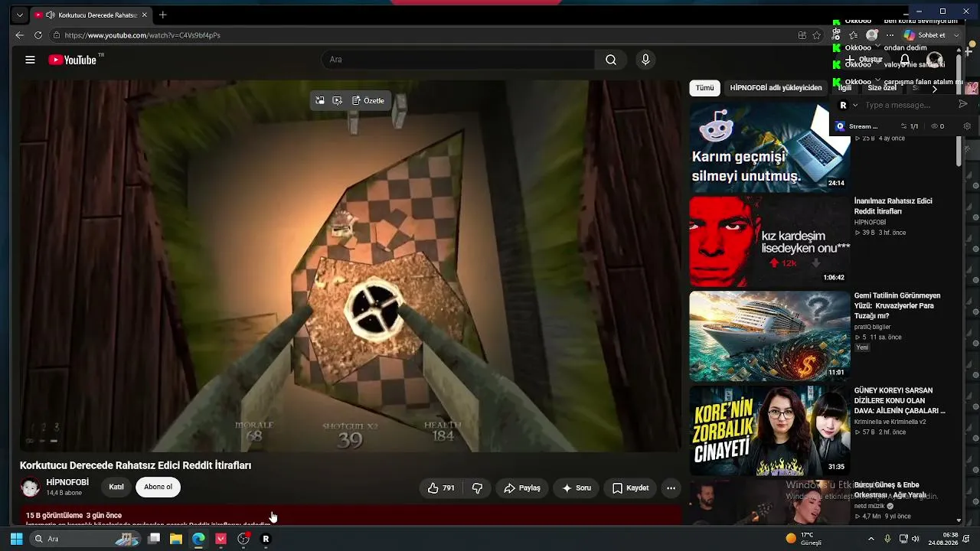
Task: Open the HİPNOFOBİ channel avatar
Action: pos(30,487)
